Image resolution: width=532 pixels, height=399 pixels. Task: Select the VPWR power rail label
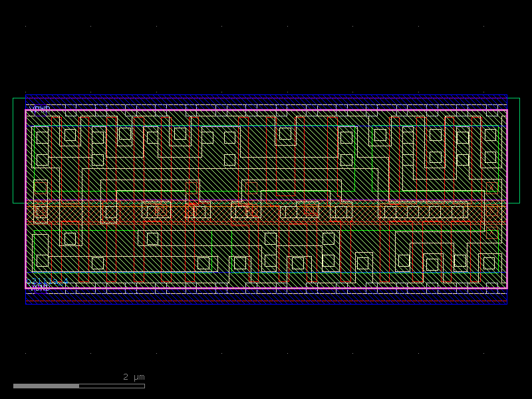(x=40, y=108)
